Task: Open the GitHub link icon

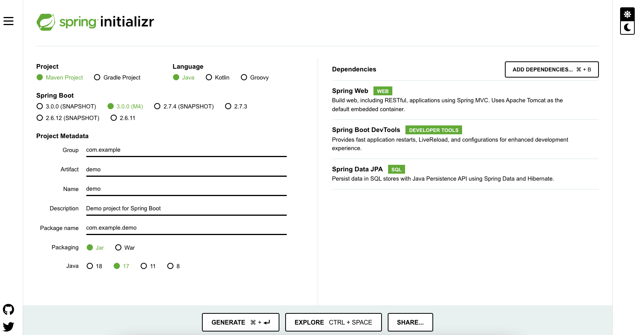Action: 8,310
